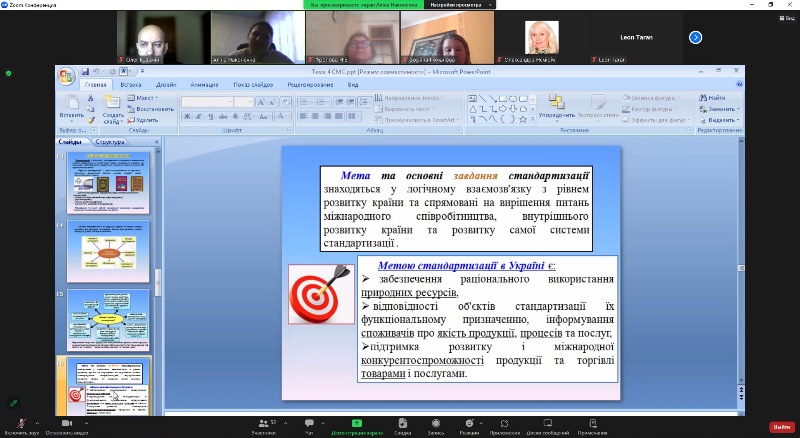
Task: Toggle bold Ж formatting button
Action: coord(186,116)
